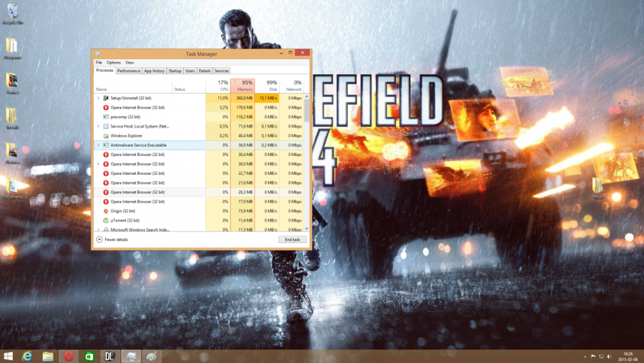644x363 pixels.
Task: Select the Music desktop folder
Action: (x=599, y=188)
